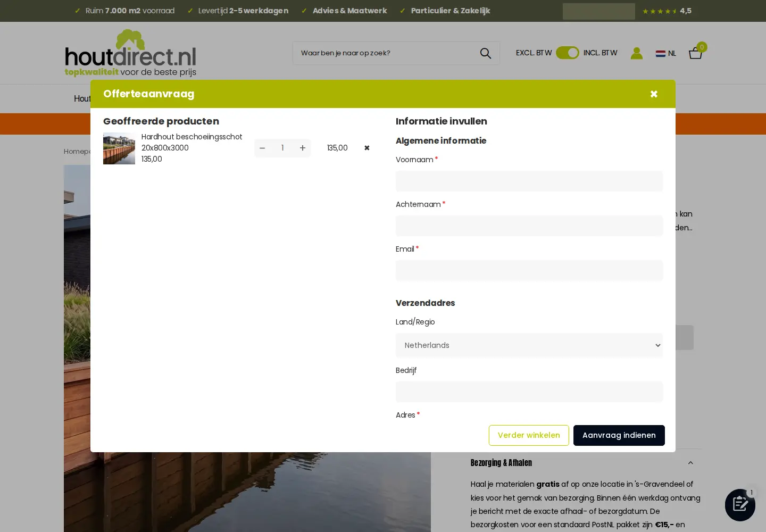The width and height of the screenshot is (766, 532).
Task: Open the NL language selector
Action: point(666,53)
